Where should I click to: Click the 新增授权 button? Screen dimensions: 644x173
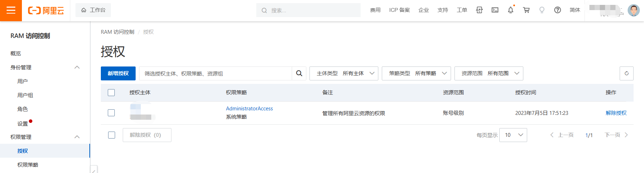(118, 73)
